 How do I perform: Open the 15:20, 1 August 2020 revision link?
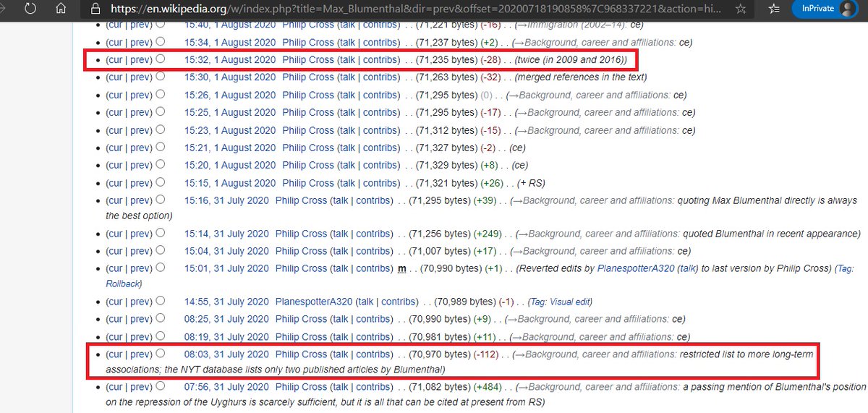point(230,165)
